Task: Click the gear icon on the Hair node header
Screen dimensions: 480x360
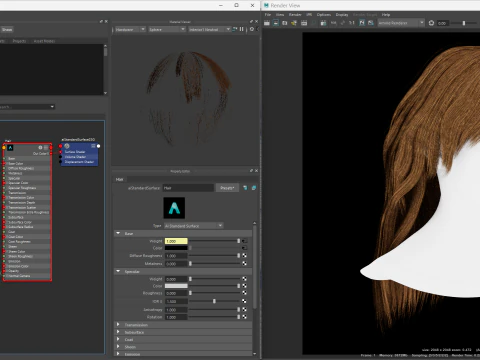Action: click(x=40, y=148)
